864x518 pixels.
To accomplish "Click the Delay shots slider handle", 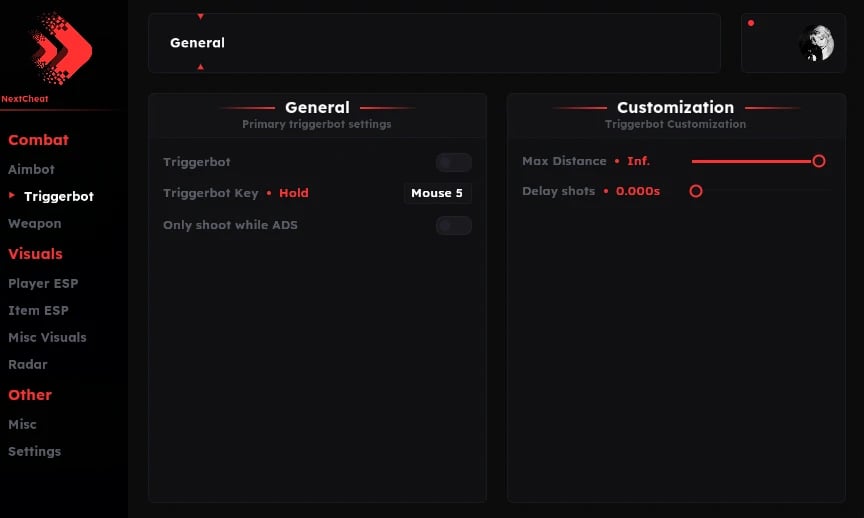I will click(696, 191).
